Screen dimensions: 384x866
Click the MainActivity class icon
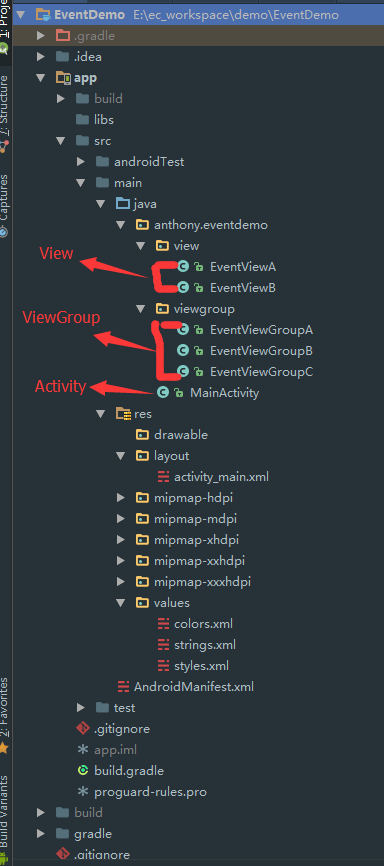[x=163, y=393]
